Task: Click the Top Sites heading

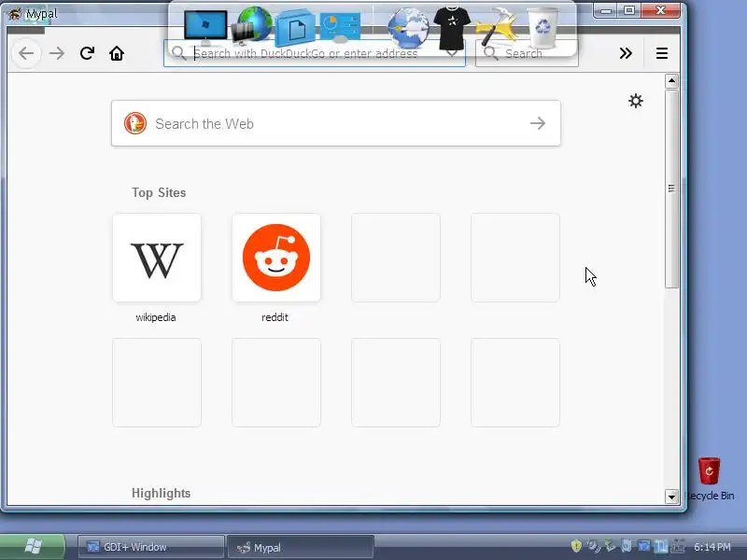Action: [x=159, y=192]
